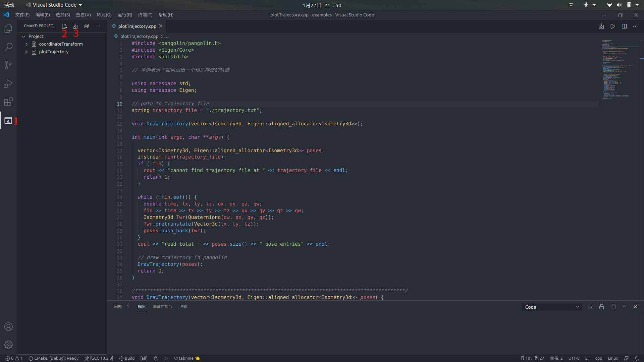Open the editor more actions ellipsis
This screenshot has height=362, width=644.
tap(635, 26)
